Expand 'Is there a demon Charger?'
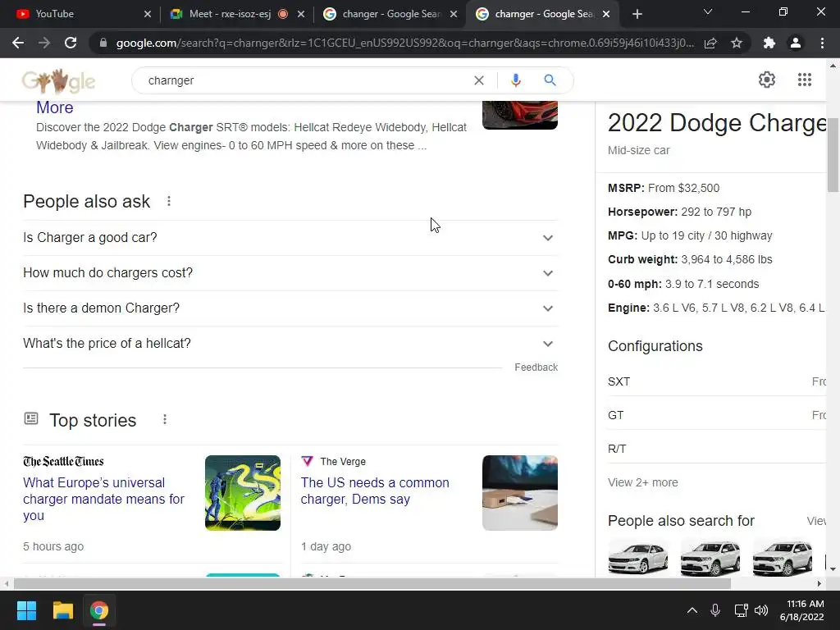 tap(290, 308)
